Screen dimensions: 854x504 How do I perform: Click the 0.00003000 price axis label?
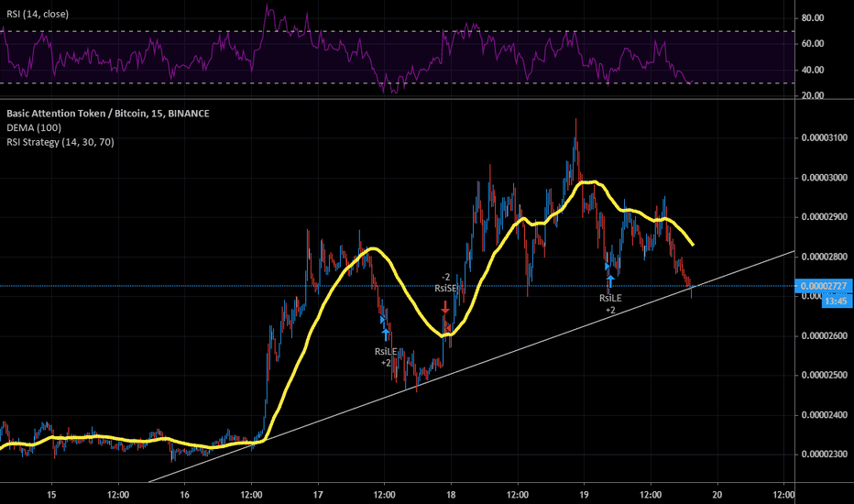pos(824,178)
